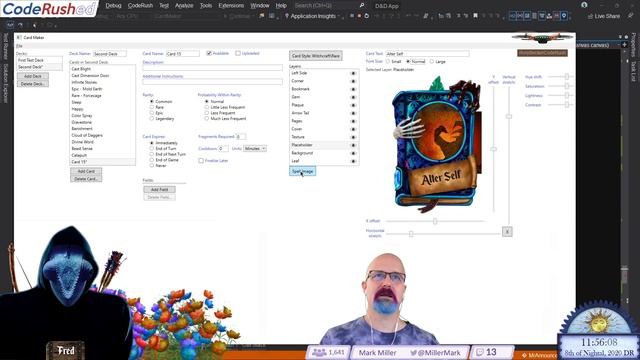640x360 pixels.
Task: Open the File menu in Card Maker
Action: pos(19,46)
